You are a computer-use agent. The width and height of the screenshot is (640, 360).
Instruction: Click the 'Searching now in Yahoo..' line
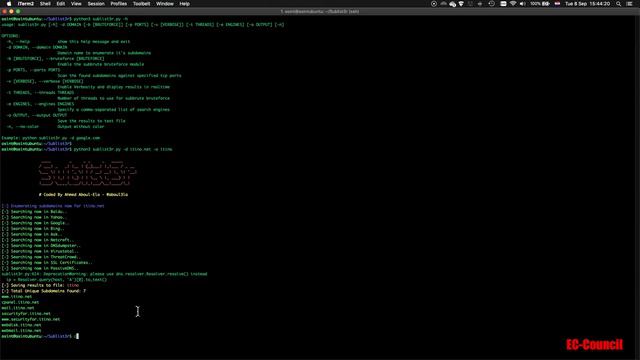[x=33, y=218]
